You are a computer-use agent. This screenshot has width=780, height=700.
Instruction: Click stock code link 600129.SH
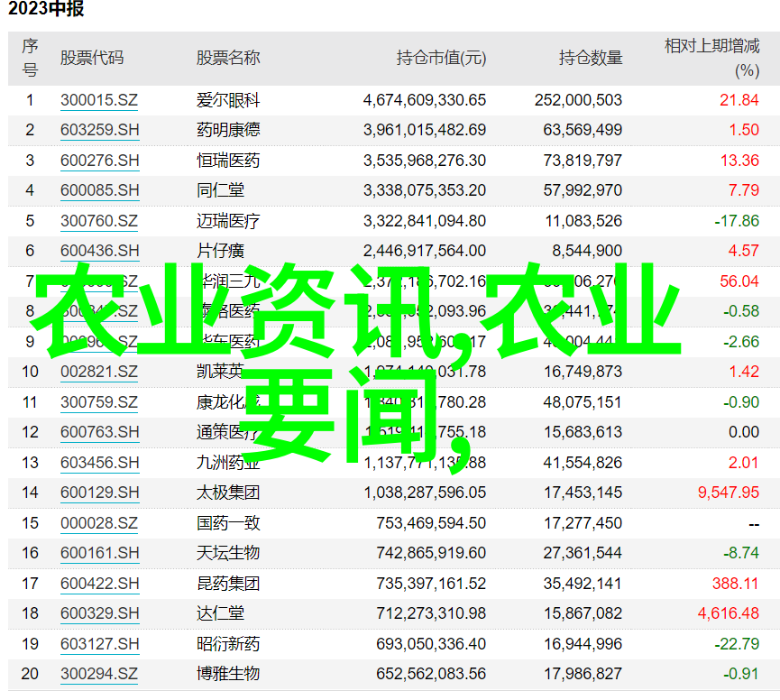pyautogui.click(x=99, y=493)
